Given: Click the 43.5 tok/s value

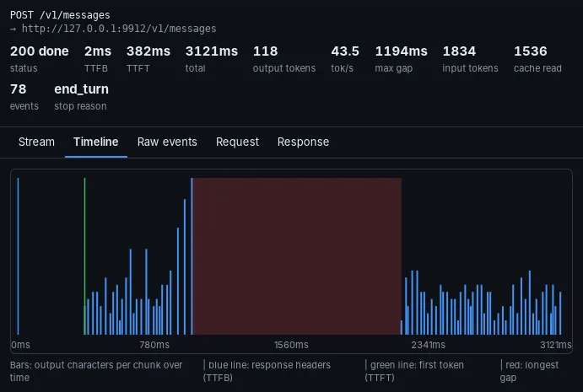Looking at the screenshot, I should 345,51.
